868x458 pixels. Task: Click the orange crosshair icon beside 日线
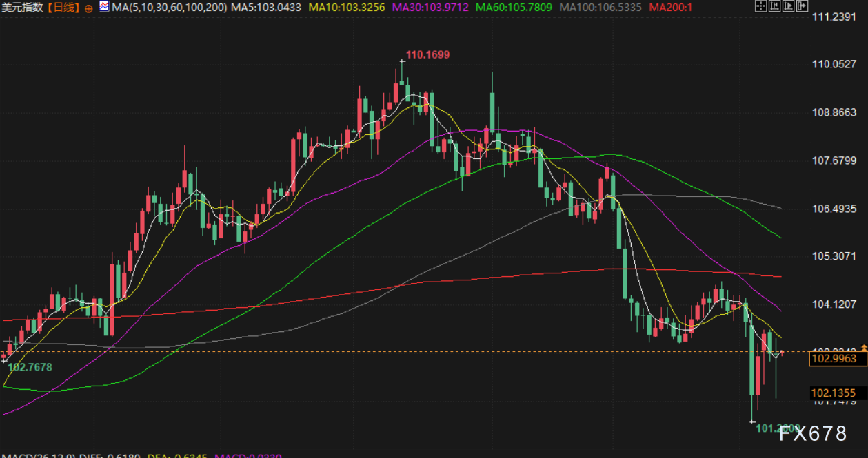89,8
